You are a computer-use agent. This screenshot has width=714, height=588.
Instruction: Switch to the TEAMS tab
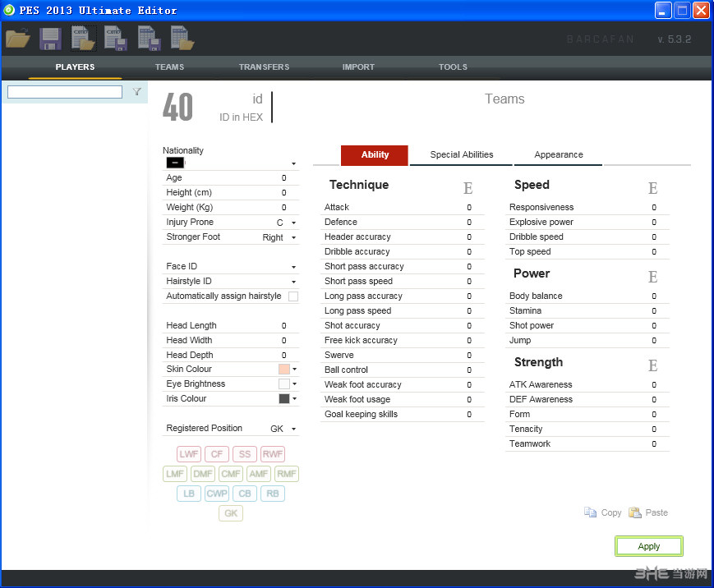coord(169,67)
